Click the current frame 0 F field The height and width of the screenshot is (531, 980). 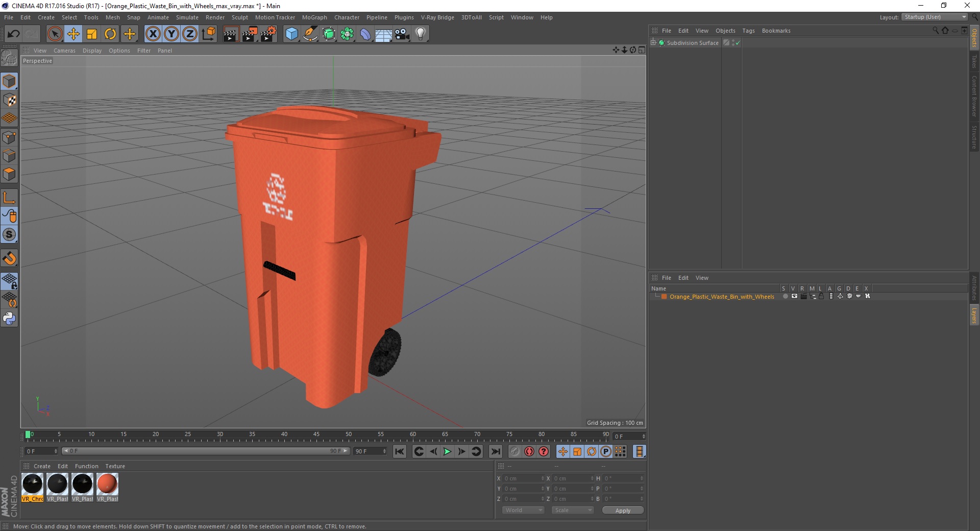point(41,451)
